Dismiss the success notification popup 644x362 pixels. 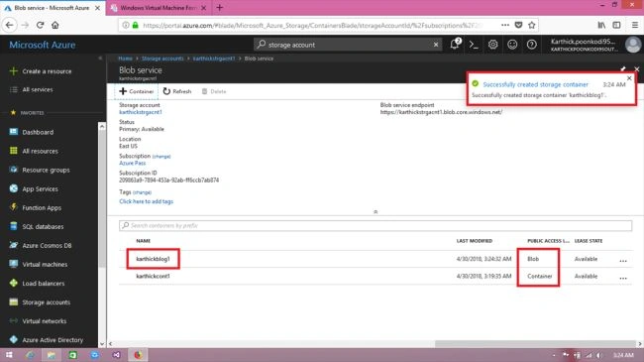[x=629, y=77]
